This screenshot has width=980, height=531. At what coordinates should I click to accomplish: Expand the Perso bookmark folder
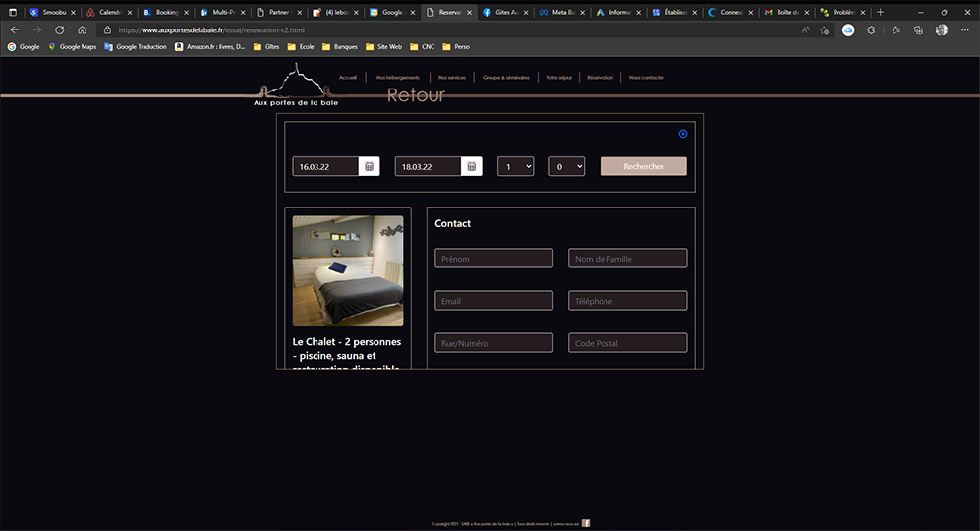(456, 47)
